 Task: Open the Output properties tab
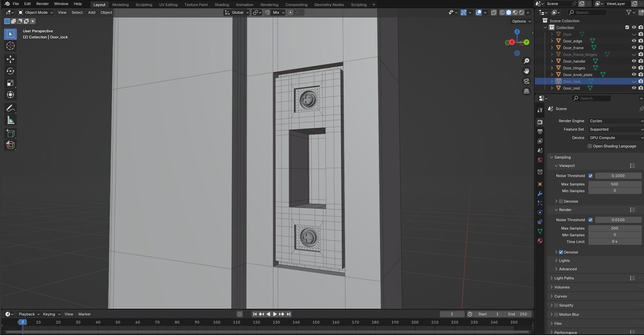pyautogui.click(x=540, y=131)
